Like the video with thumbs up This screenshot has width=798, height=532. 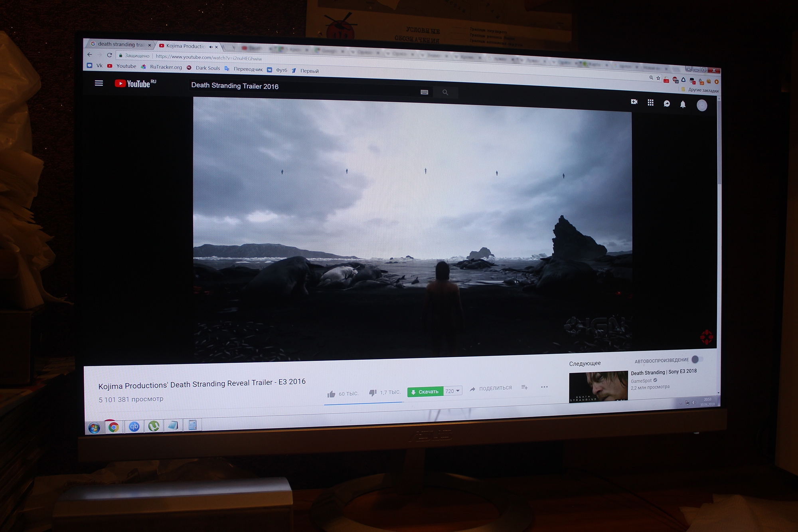pyautogui.click(x=331, y=394)
